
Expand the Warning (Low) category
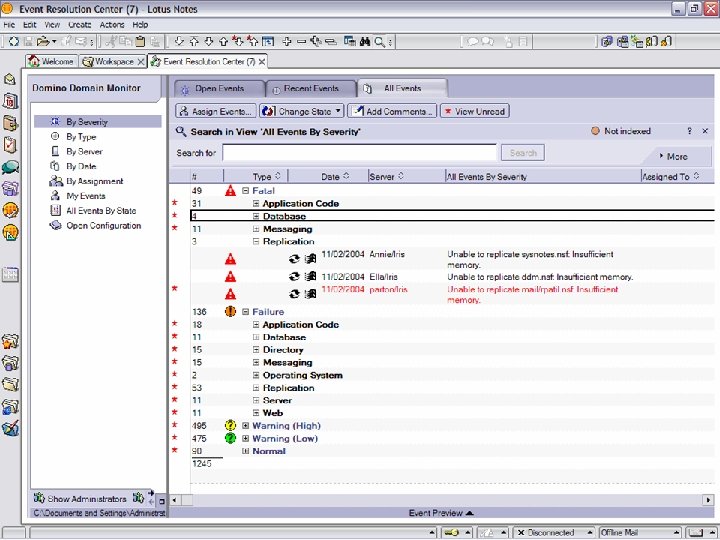point(246,439)
